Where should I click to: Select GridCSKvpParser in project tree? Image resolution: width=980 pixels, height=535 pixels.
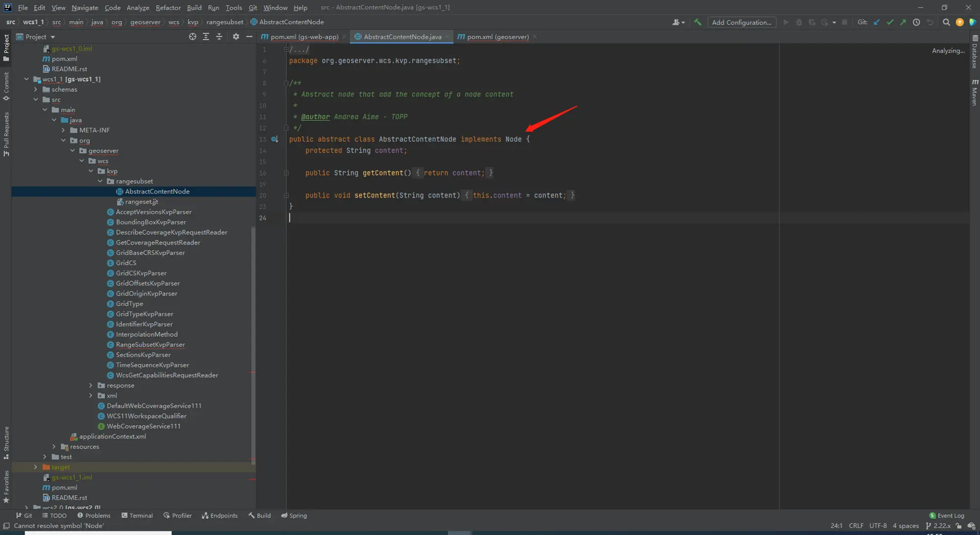pos(141,273)
